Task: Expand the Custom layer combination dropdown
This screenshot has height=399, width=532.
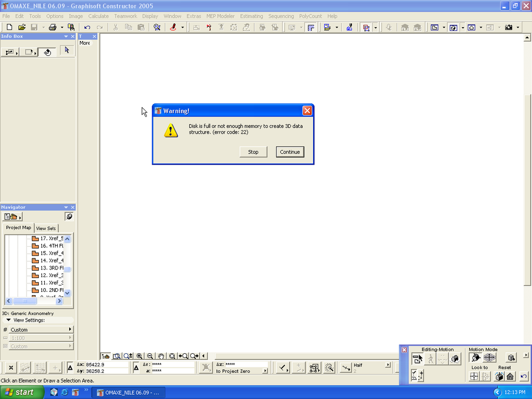Action: (40, 329)
